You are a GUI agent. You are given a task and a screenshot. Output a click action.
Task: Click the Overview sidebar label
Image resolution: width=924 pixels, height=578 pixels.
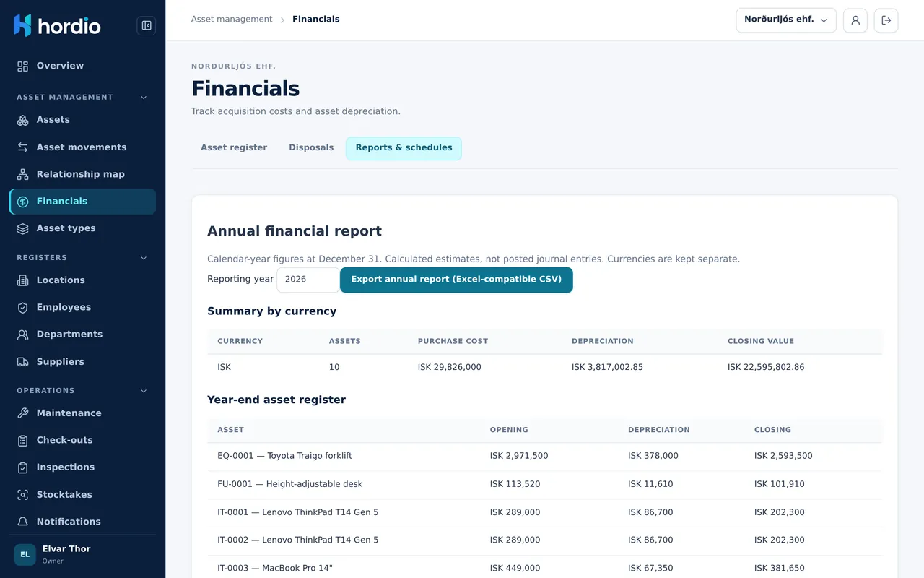(60, 66)
